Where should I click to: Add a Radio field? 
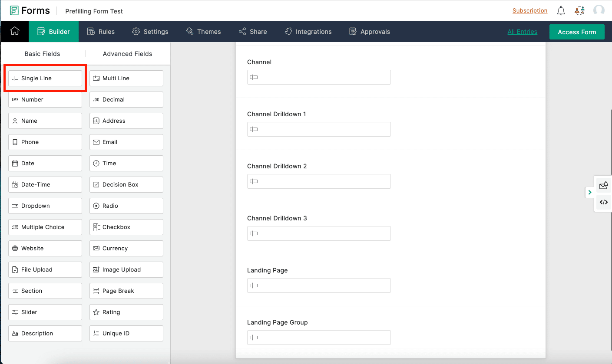click(126, 206)
